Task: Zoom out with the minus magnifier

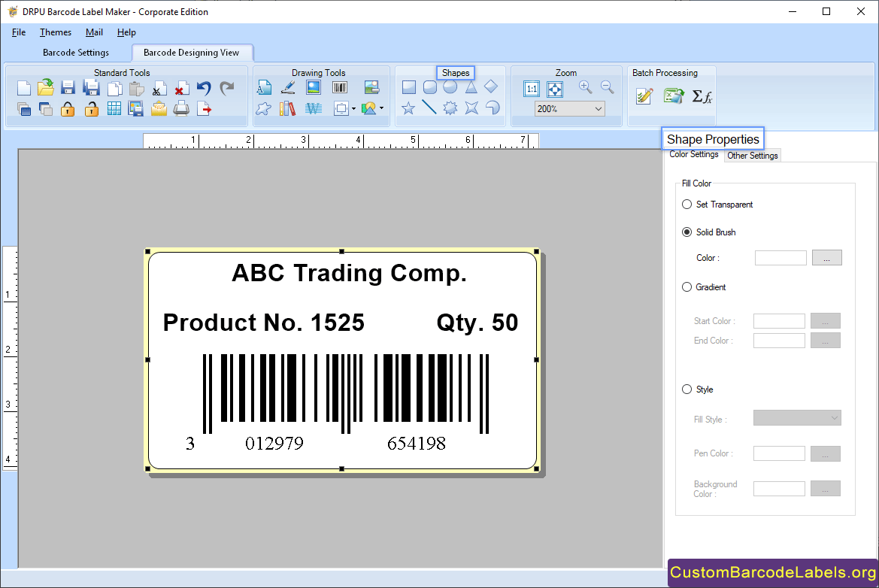Action: tap(607, 87)
